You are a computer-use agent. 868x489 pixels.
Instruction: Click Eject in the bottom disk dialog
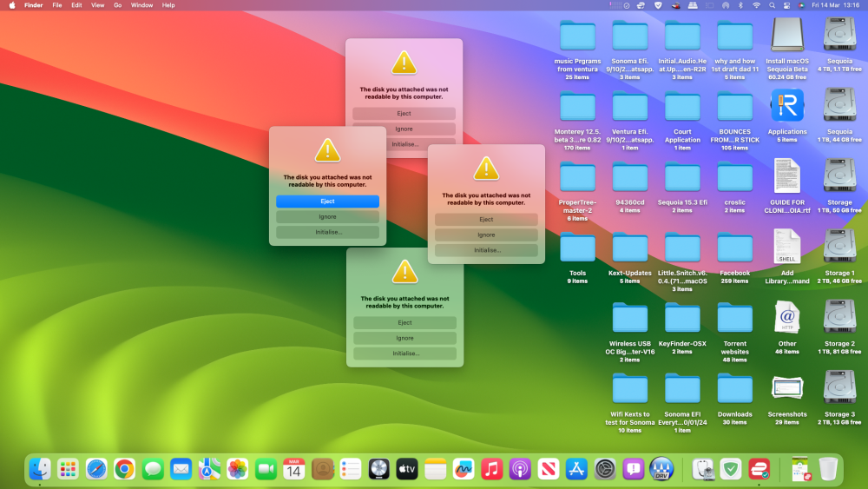[404, 322]
